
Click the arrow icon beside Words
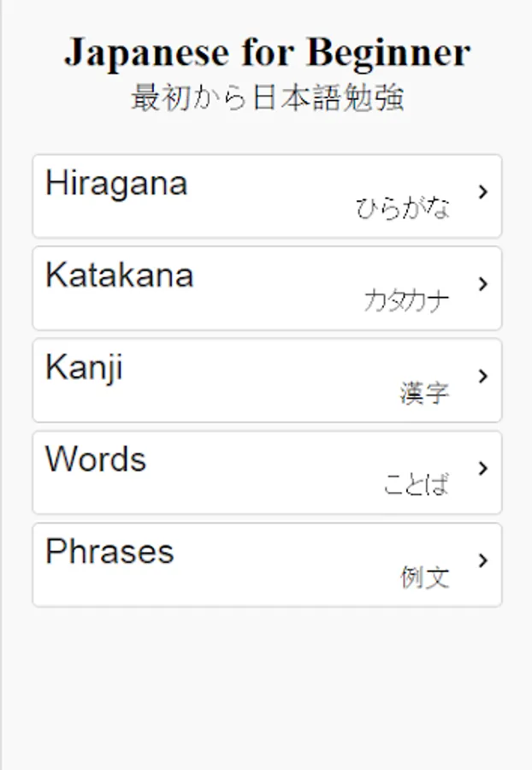(x=483, y=468)
